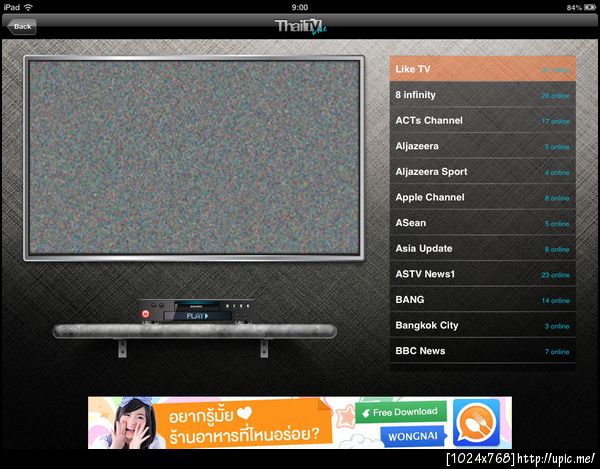
Task: Choose the Bangkok City channel
Action: (x=483, y=325)
